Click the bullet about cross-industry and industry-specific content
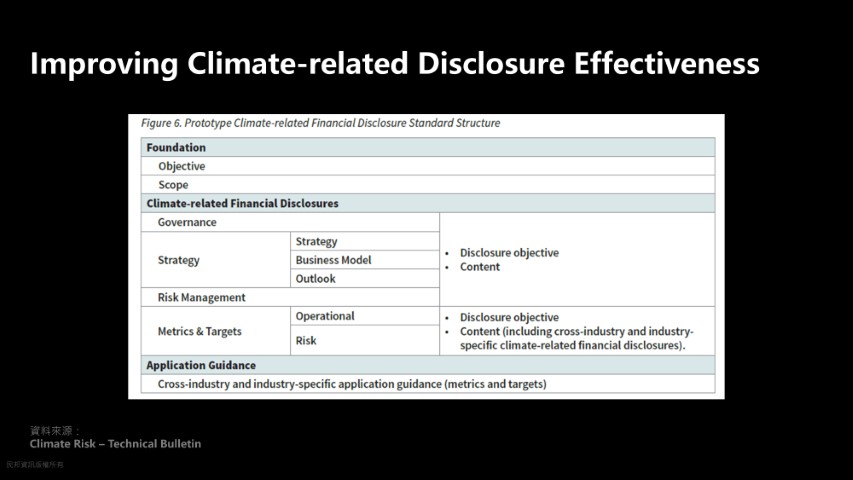Image resolution: width=853 pixels, height=480 pixels. tap(576, 338)
